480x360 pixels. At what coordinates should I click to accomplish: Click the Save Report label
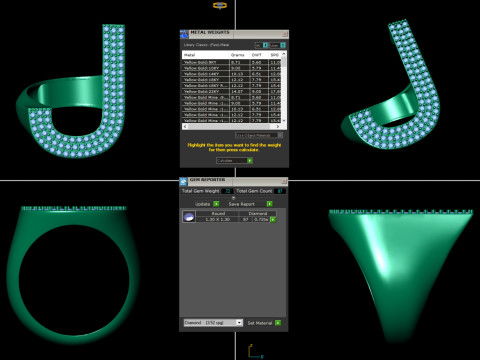[x=241, y=204]
